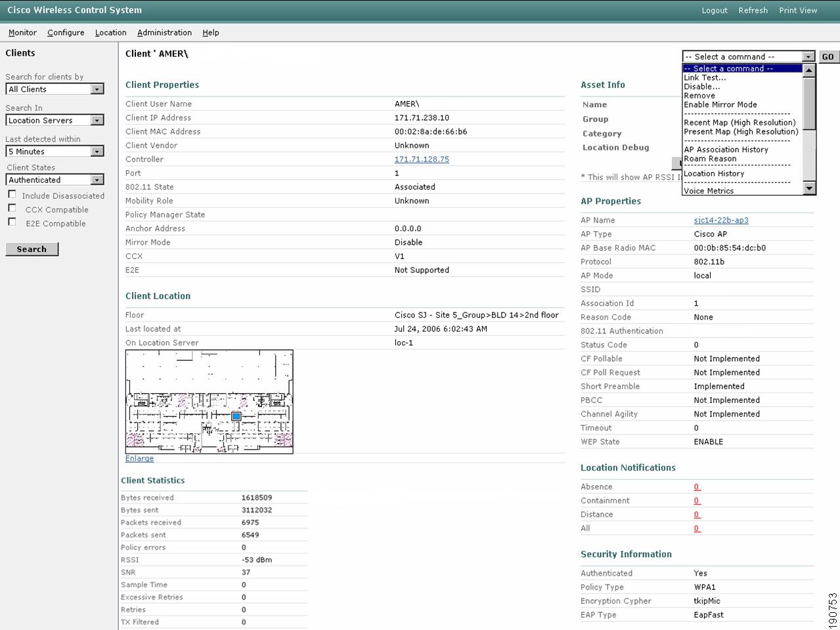This screenshot has height=630, width=840.
Task: Open the Help menu
Action: pos(211,33)
